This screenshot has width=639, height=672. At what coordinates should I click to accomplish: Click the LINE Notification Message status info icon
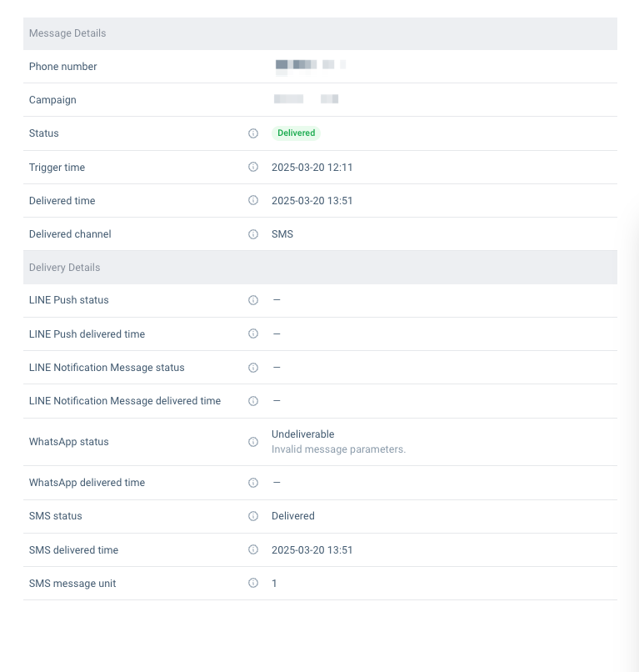(x=253, y=368)
